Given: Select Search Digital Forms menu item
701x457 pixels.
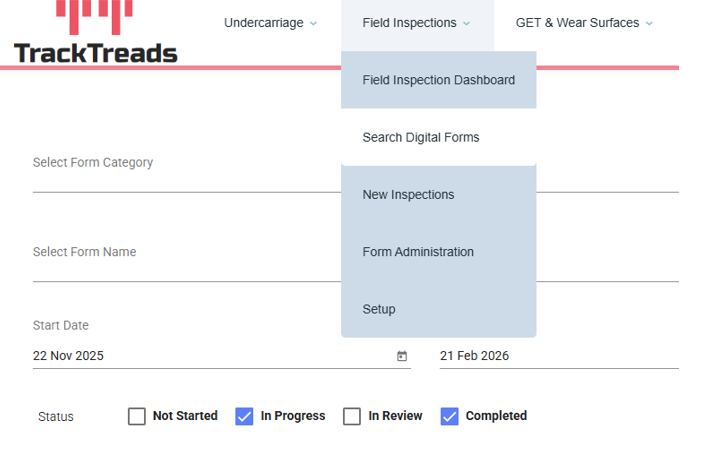Looking at the screenshot, I should [x=421, y=137].
